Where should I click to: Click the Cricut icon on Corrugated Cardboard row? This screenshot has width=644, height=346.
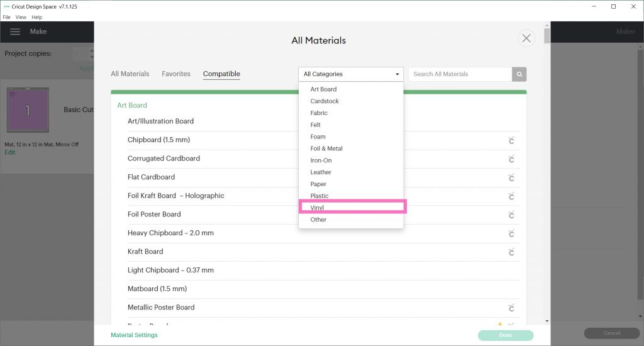point(511,159)
